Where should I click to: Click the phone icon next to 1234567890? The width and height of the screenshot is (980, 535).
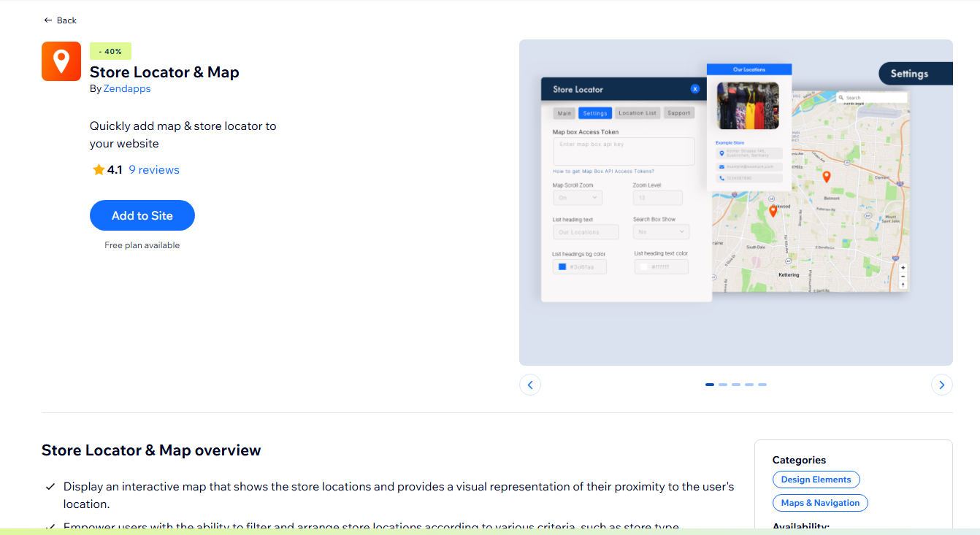[x=721, y=178]
